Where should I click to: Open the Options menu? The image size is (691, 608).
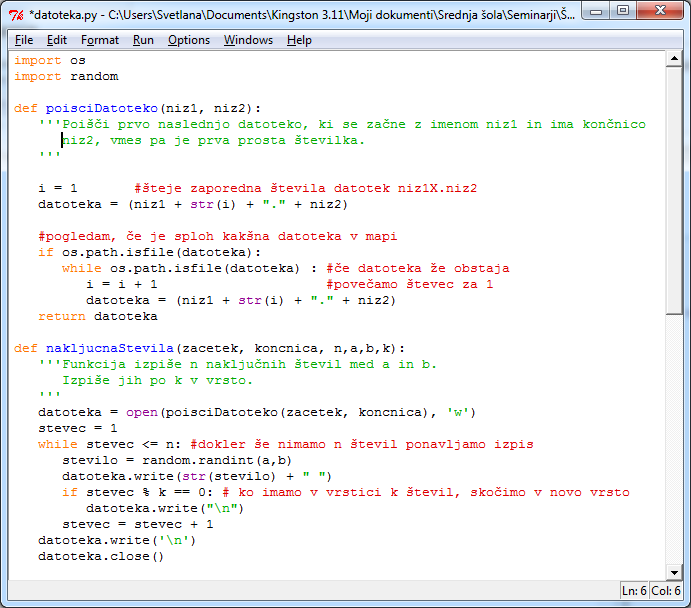189,40
